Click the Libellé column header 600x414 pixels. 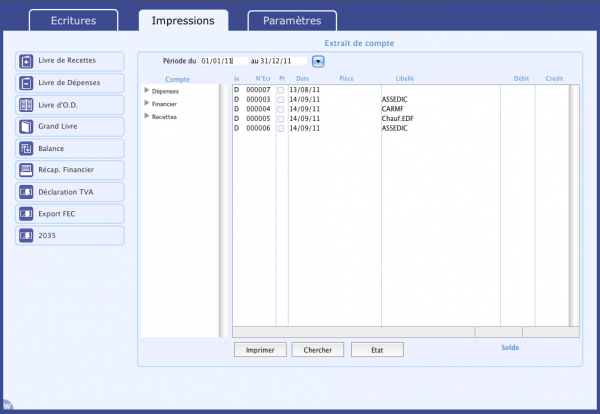coord(405,78)
